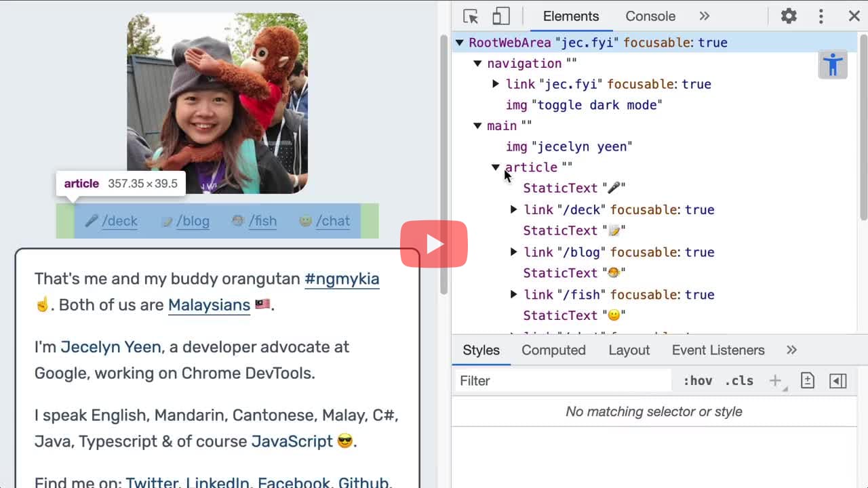
Task: Open the /deck page link
Action: (x=120, y=221)
